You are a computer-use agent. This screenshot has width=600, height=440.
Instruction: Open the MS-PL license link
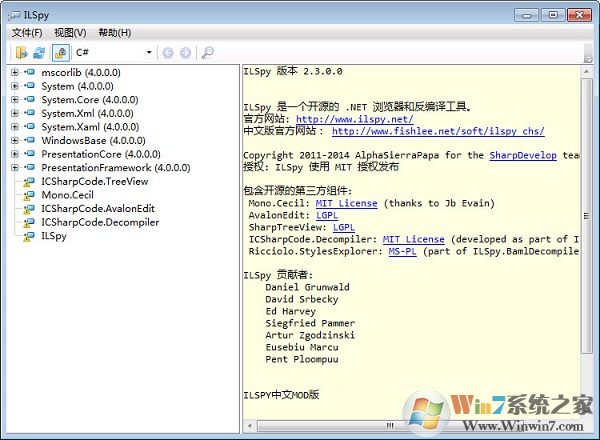pos(402,251)
